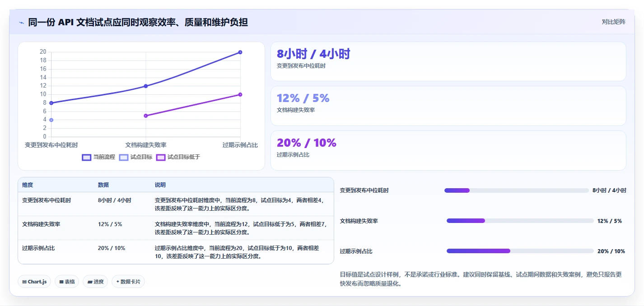Viewport: 644px width, 306px height.
Task: Click the 对比矩阵 label in the header
Action: pyautogui.click(x=613, y=22)
